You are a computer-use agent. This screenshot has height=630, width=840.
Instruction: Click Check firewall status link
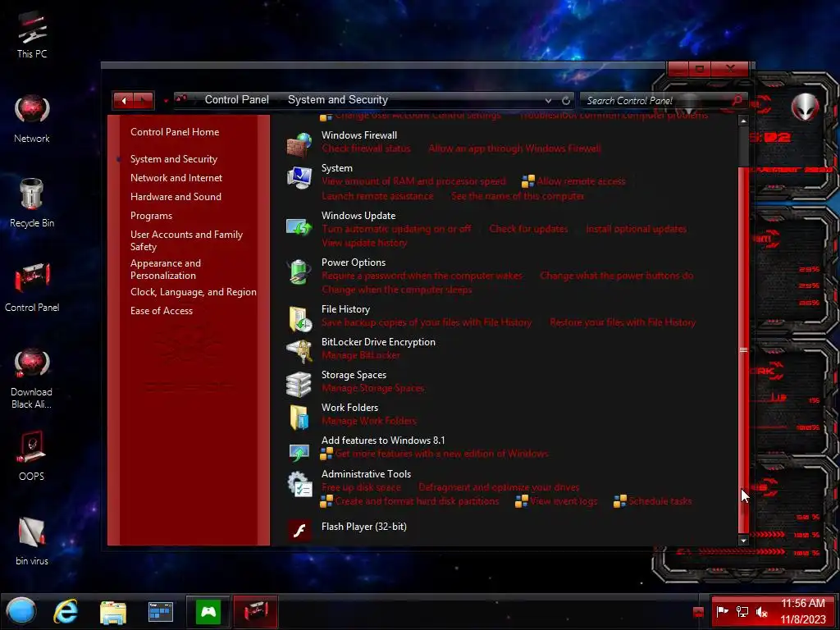point(366,148)
